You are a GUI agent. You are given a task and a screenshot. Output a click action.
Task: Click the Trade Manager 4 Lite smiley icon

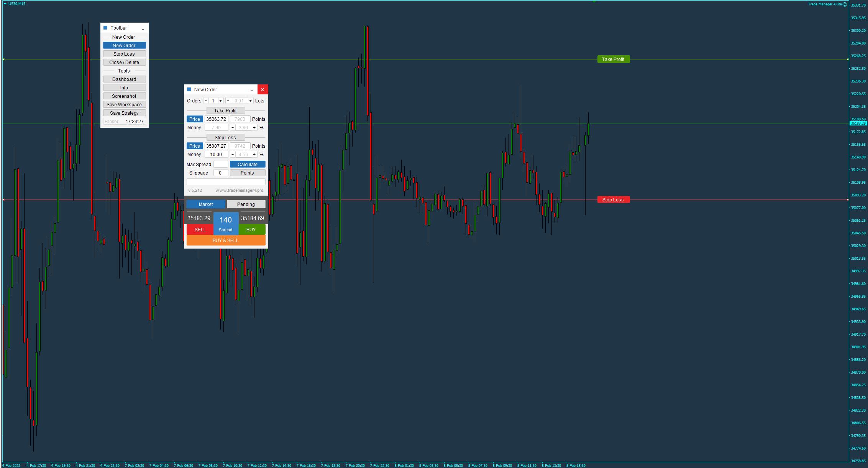(x=845, y=4)
